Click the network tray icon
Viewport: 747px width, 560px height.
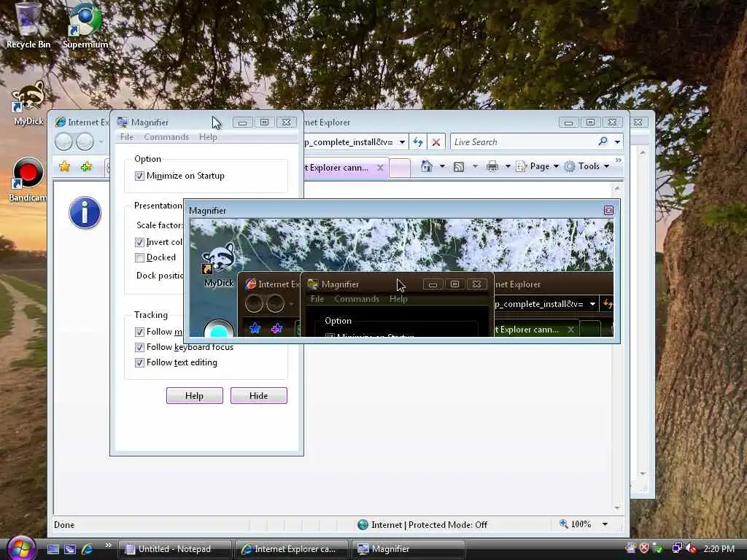point(676,548)
